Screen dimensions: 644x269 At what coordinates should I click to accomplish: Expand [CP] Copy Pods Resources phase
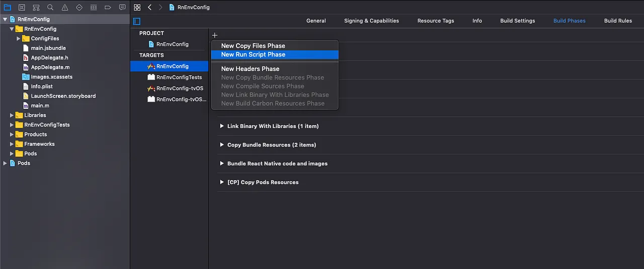coord(222,182)
